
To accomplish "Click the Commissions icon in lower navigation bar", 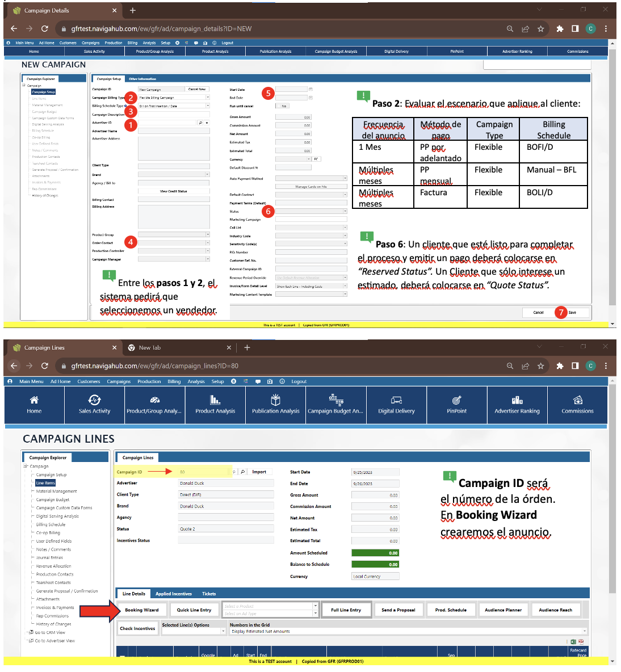I will tap(577, 400).
